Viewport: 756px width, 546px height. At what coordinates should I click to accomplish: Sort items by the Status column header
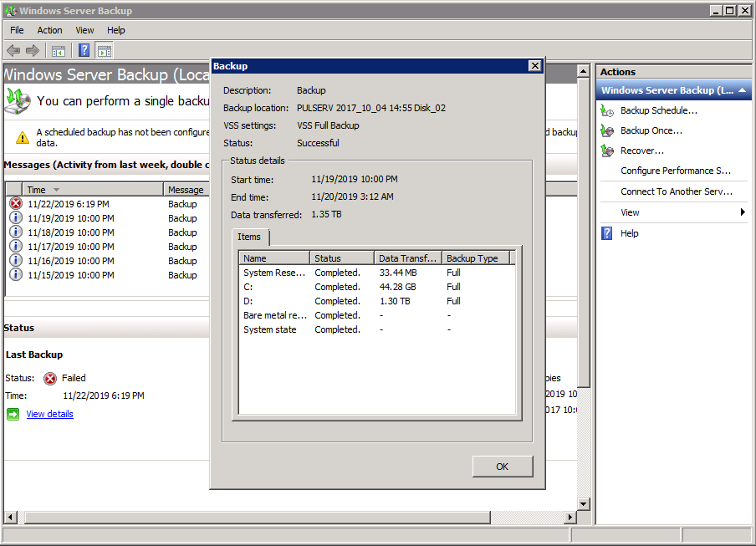point(342,258)
